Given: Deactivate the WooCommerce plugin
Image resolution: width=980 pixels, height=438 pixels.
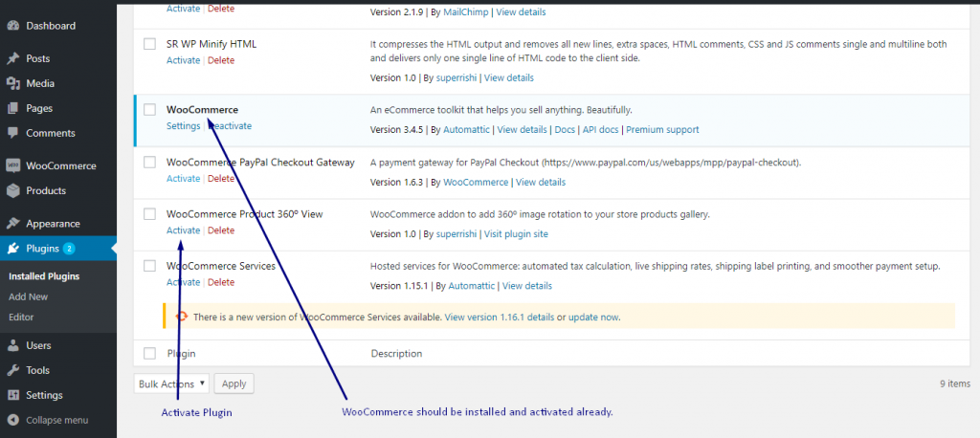Looking at the screenshot, I should (x=230, y=126).
